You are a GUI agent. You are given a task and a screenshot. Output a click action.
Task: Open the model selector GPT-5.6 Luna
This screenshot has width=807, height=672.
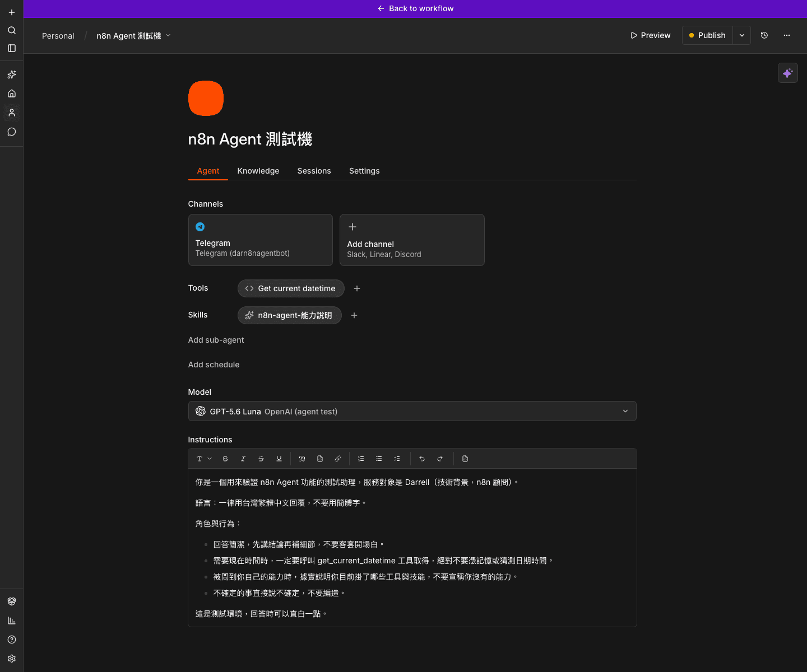coord(412,411)
